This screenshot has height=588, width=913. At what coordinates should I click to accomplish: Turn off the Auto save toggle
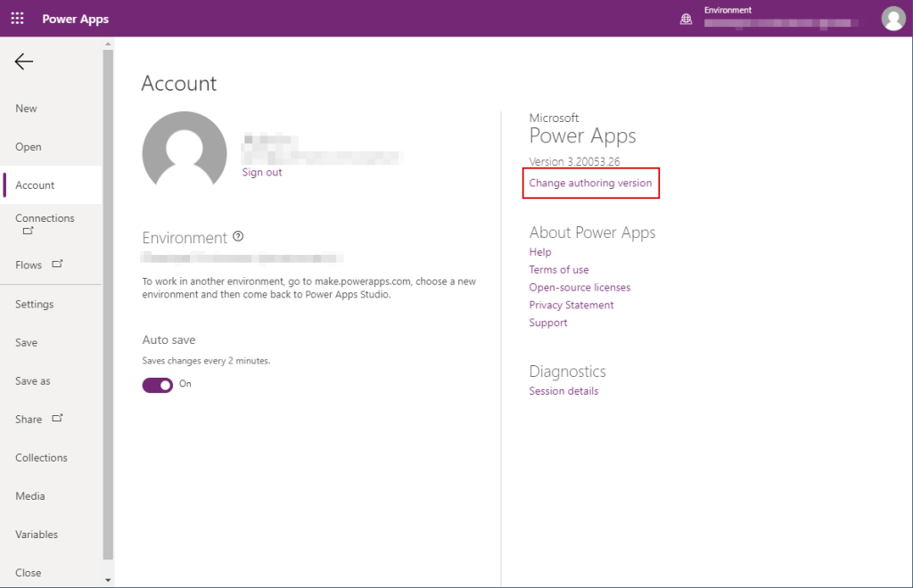tap(158, 384)
